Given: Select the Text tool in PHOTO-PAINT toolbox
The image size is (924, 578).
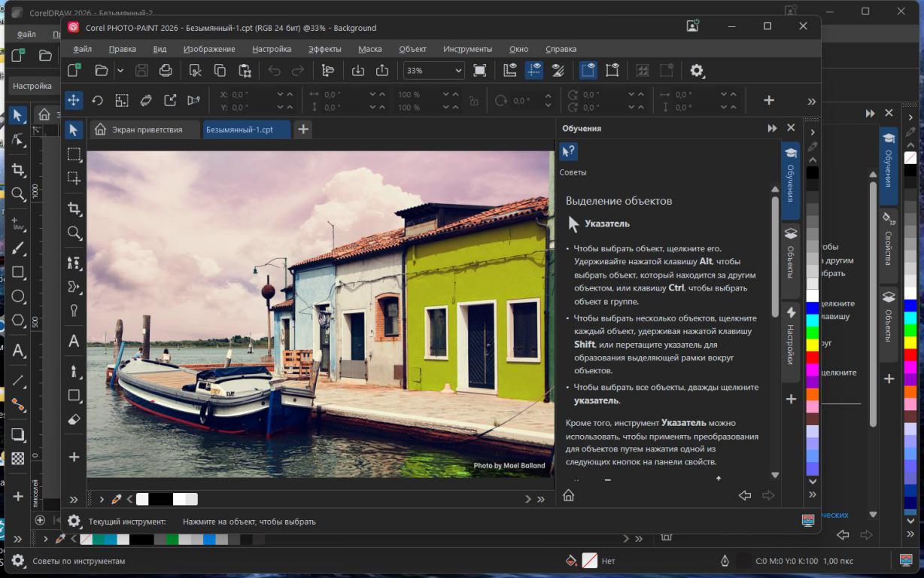Looking at the screenshot, I should click(74, 341).
